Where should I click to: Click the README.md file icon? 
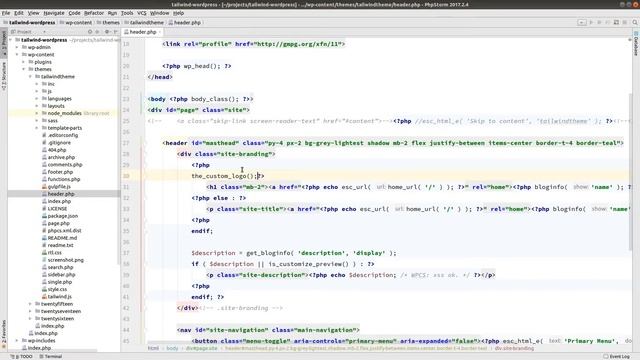tap(44, 238)
